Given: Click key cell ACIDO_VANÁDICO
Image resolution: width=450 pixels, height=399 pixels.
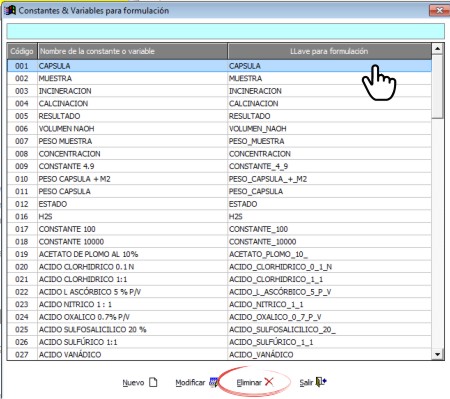Looking at the screenshot, I should point(329,354).
